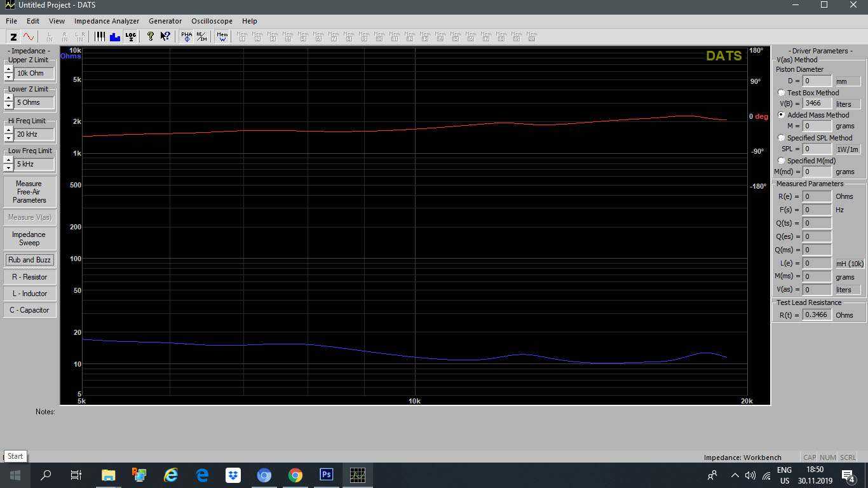Select the Specified SPL Method radio button
The width and height of the screenshot is (868, 488).
782,138
